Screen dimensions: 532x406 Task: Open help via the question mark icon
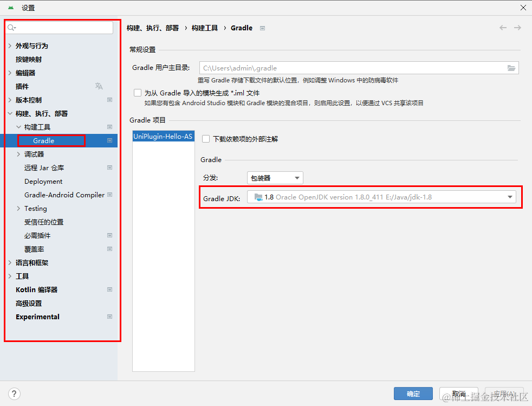[x=14, y=394]
